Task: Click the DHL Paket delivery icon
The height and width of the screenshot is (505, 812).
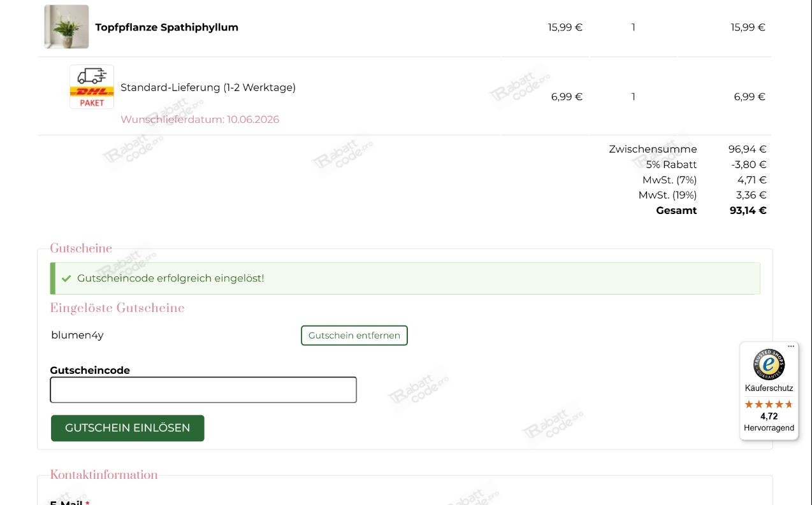Action: [x=92, y=87]
